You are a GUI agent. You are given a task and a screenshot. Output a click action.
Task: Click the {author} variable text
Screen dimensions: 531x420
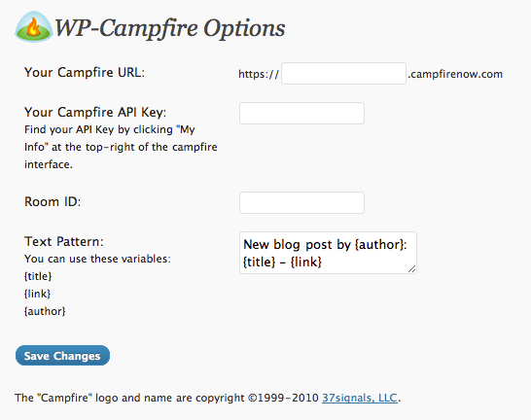point(45,311)
